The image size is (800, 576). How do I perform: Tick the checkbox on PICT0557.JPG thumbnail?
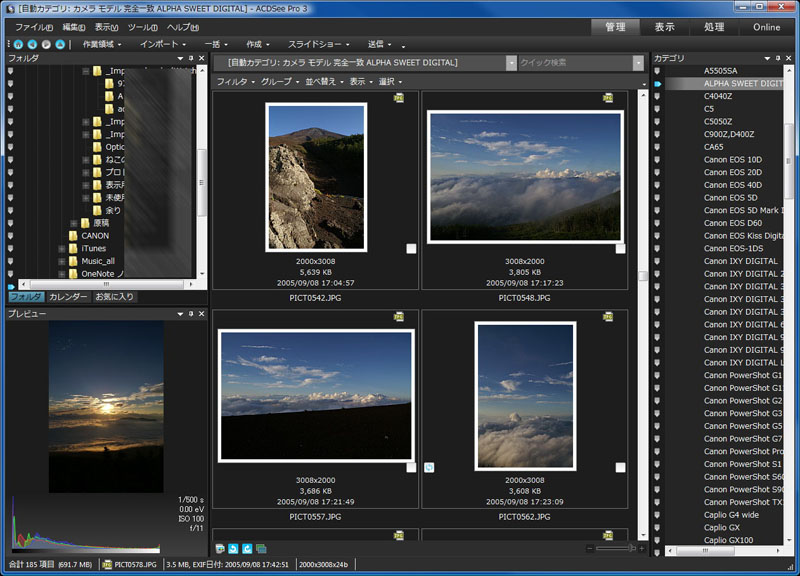[x=411, y=467]
